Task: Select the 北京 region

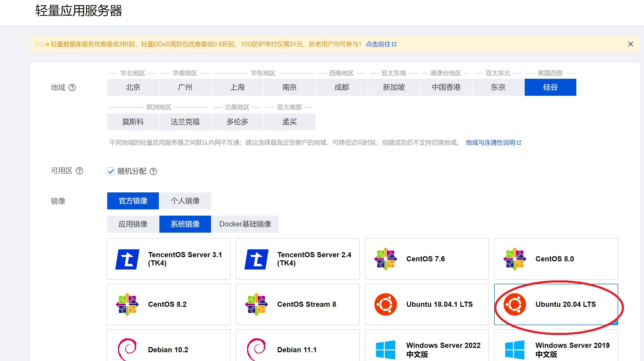Action: [x=133, y=87]
